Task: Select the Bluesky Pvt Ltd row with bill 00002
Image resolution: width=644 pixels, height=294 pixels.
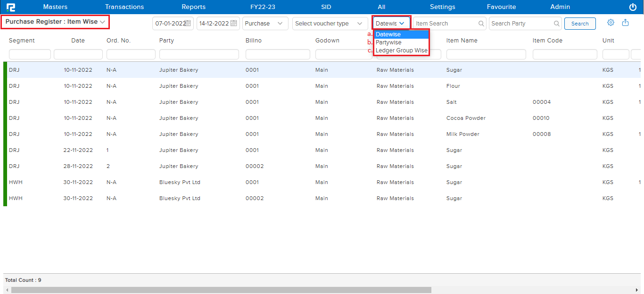Action: point(180,198)
